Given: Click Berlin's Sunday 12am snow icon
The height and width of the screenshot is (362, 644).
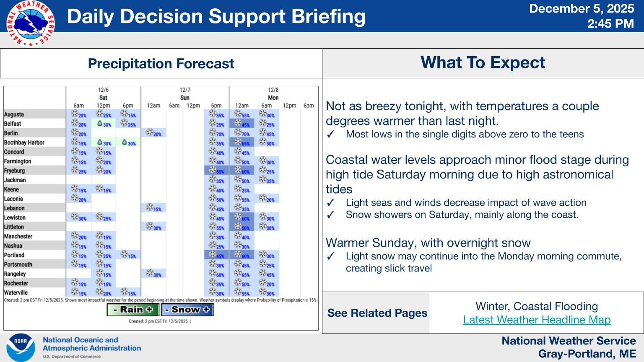Looking at the screenshot, I should [x=150, y=133].
